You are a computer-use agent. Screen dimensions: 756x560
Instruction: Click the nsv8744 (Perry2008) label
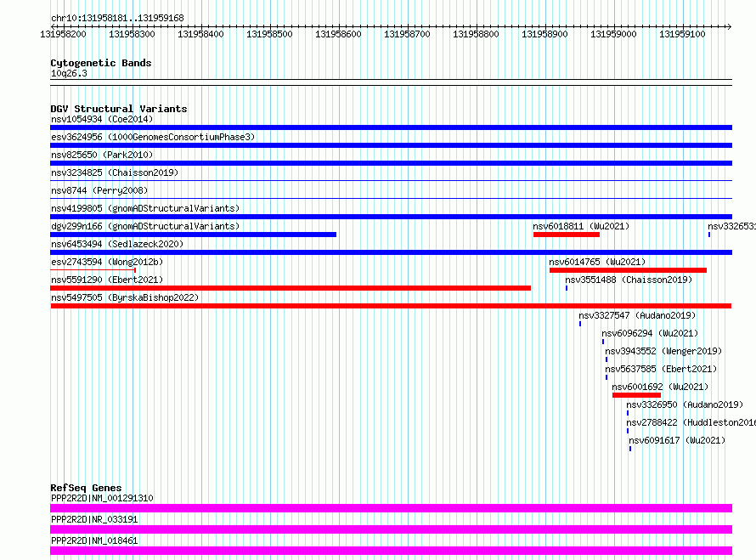point(99,190)
